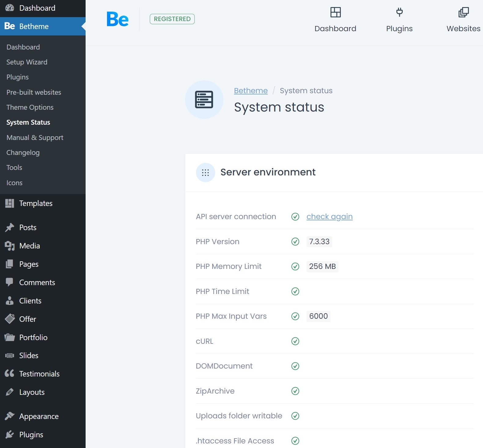This screenshot has width=483, height=448.
Task: Open Dashboard grid icon in top navigation
Action: (x=335, y=12)
